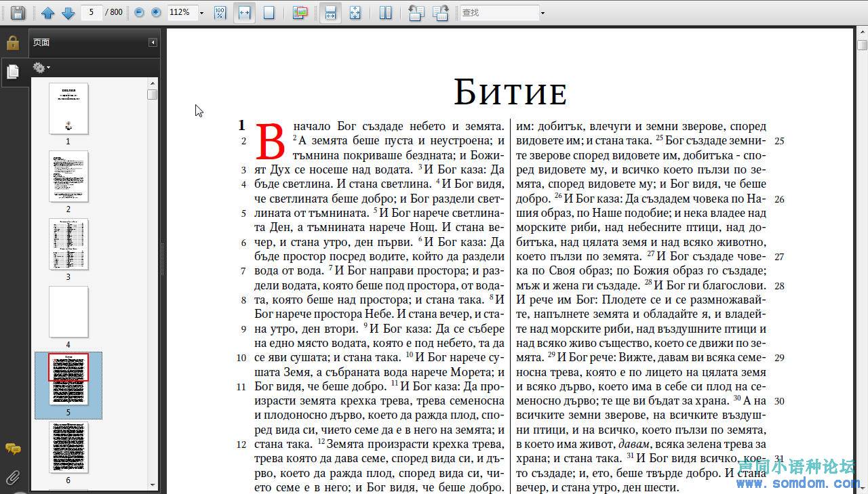The image size is (868, 494).
Task: Set zoom to actual size 100% icon
Action: click(220, 12)
